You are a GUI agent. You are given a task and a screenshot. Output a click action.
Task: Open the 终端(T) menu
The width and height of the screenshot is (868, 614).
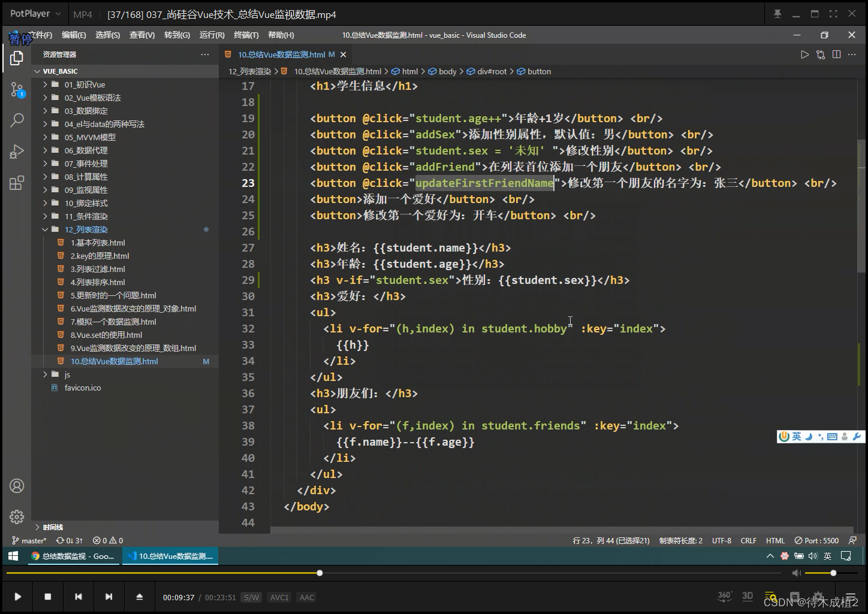point(246,35)
